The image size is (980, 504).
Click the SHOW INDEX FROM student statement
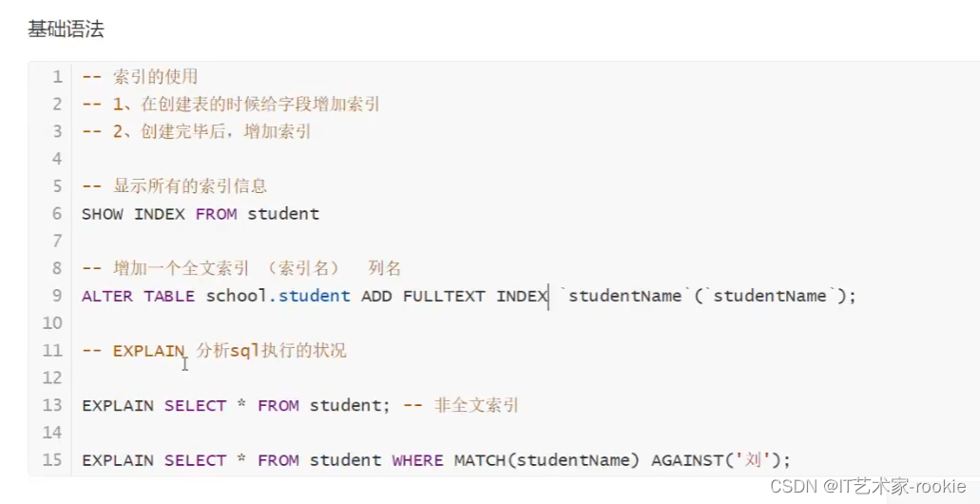(201, 214)
